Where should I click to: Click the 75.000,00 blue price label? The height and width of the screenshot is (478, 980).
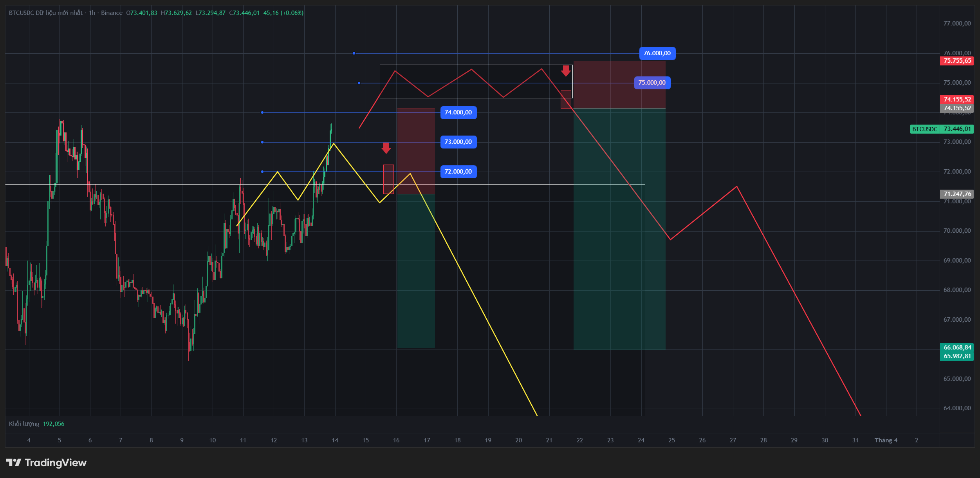point(652,83)
